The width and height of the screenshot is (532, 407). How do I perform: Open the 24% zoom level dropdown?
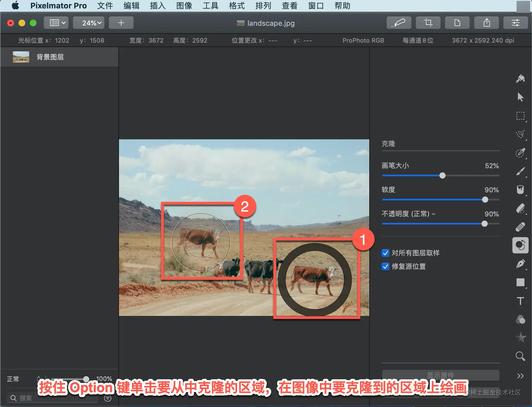[x=89, y=23]
